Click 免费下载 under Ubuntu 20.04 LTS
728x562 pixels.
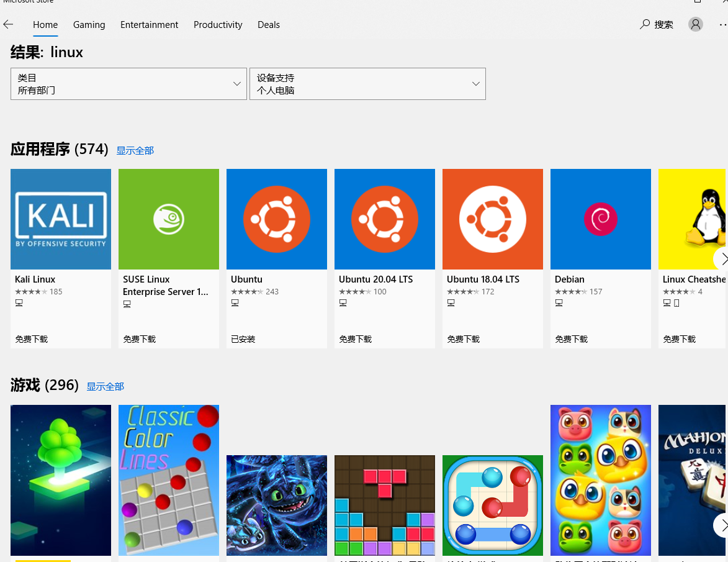pyautogui.click(x=355, y=339)
